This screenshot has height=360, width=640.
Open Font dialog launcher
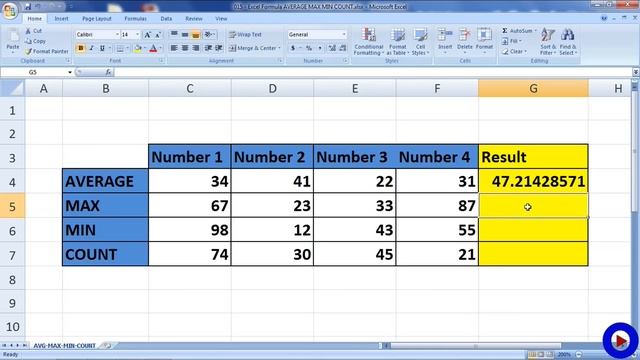162,60
